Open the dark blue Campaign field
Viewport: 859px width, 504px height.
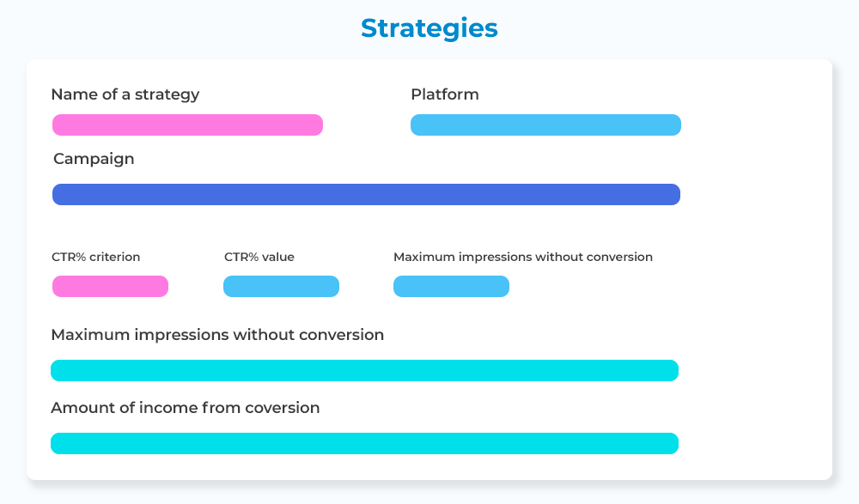coord(366,195)
